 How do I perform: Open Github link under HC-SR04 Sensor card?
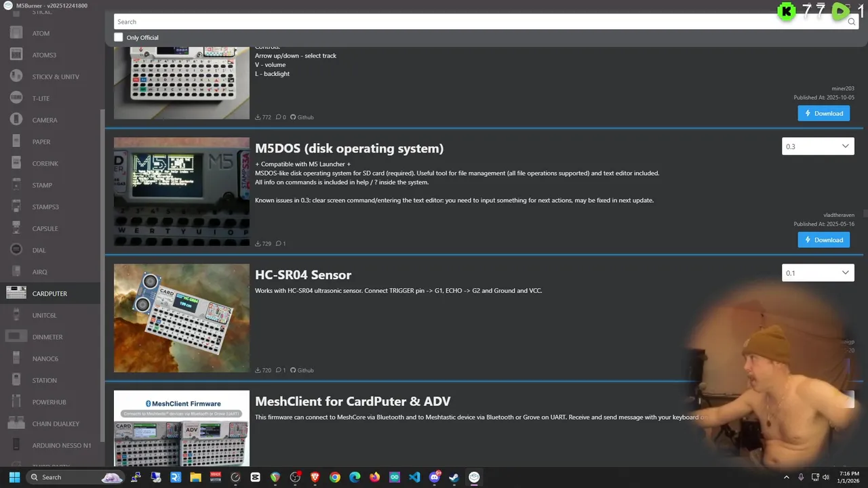point(302,370)
